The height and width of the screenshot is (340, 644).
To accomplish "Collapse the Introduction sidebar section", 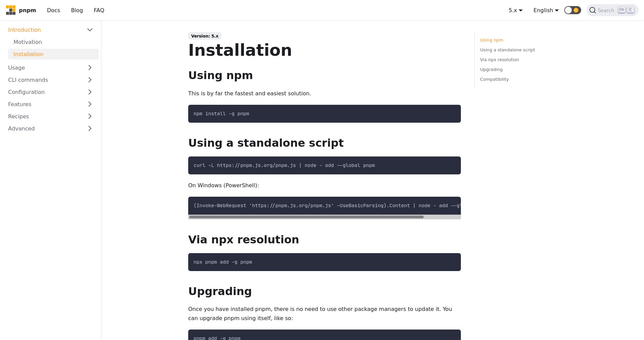I will (90, 30).
